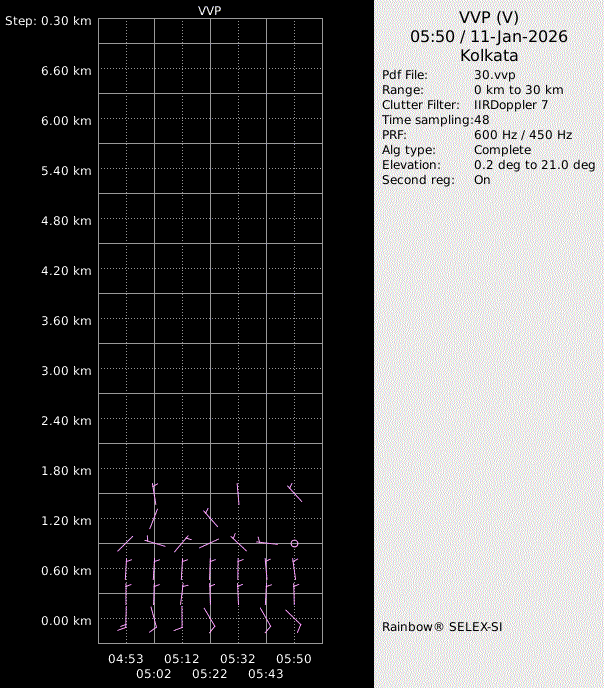The height and width of the screenshot is (688, 604).
Task: Click the topmost wind barb in the 05:50 column
Action: (x=294, y=492)
